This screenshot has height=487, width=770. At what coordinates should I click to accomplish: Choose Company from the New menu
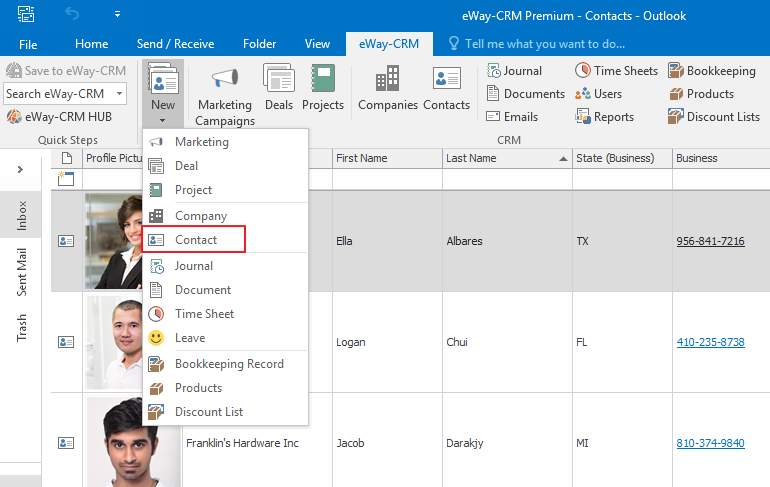coord(225,216)
